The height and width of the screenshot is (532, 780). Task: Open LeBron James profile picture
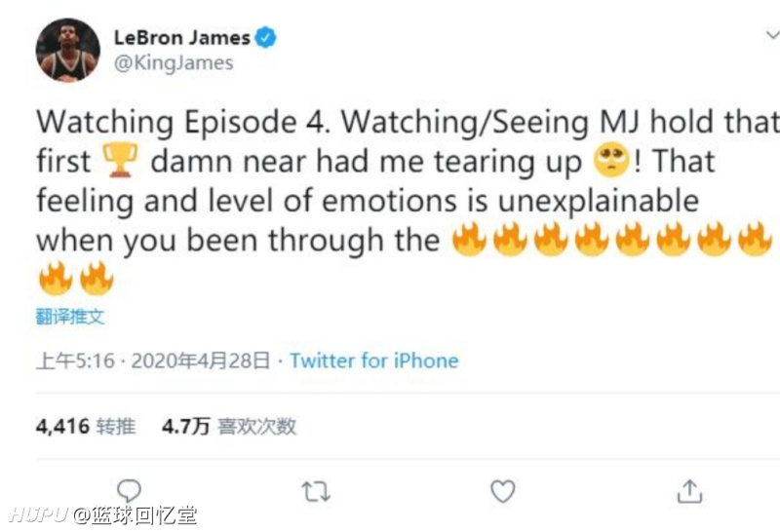click(x=67, y=51)
